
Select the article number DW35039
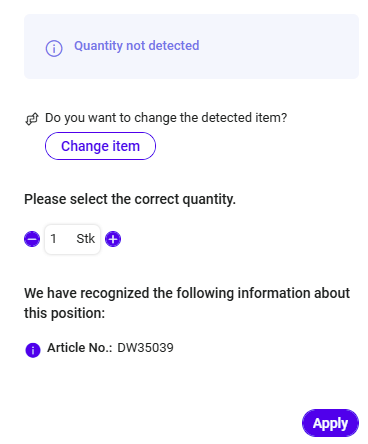coord(145,348)
